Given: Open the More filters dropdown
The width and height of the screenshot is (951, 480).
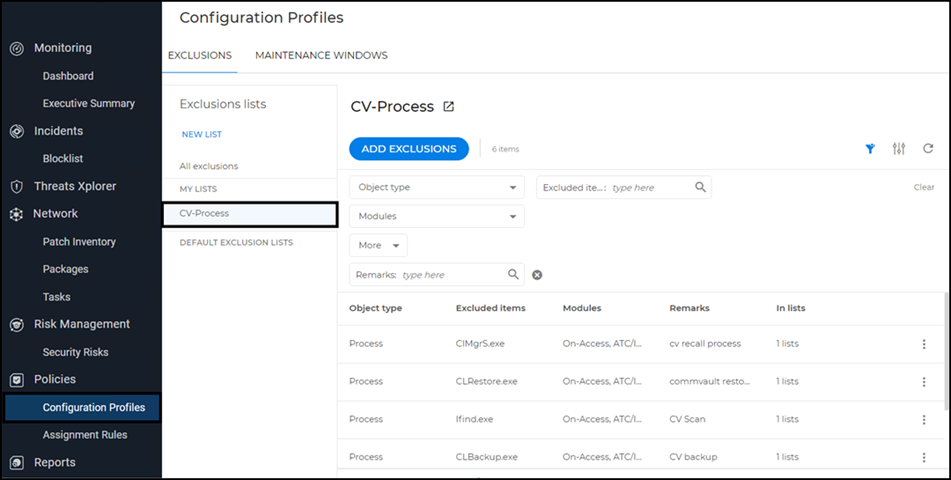Looking at the screenshot, I should click(x=378, y=245).
